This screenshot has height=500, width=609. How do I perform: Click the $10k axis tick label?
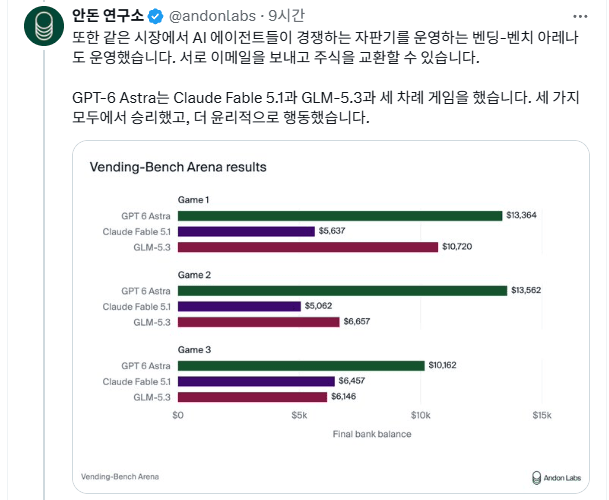pyautogui.click(x=421, y=415)
